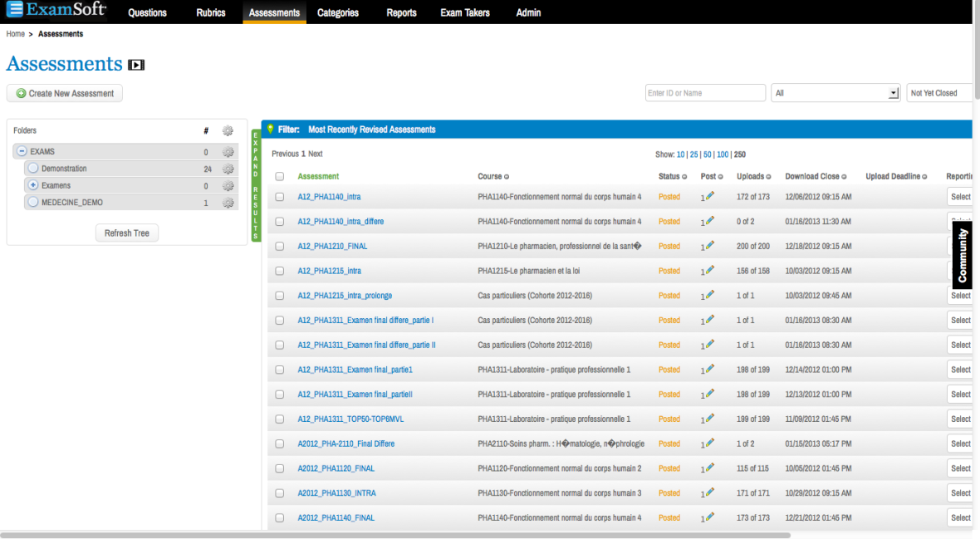Open gear settings for Demonstration folder
Viewport: 980px width, 539px height.
coord(228,169)
